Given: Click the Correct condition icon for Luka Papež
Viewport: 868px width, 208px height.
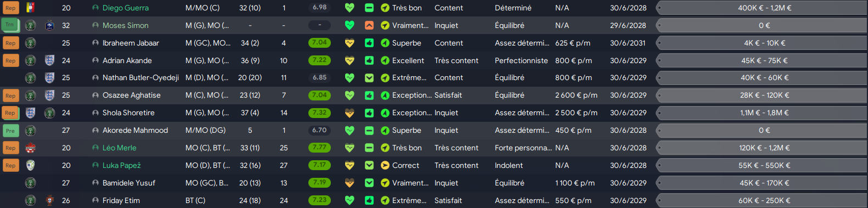Looking at the screenshot, I should pyautogui.click(x=385, y=165).
